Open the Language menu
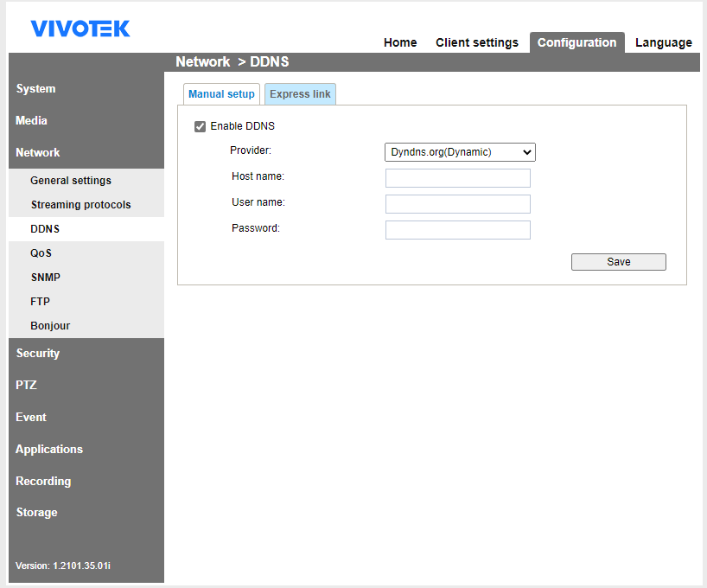This screenshot has height=588, width=707. coord(663,42)
